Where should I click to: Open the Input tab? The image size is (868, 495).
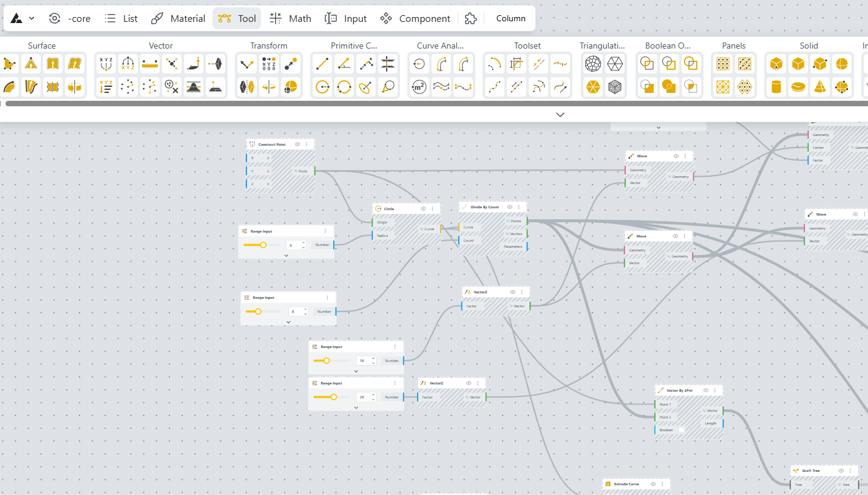point(346,18)
